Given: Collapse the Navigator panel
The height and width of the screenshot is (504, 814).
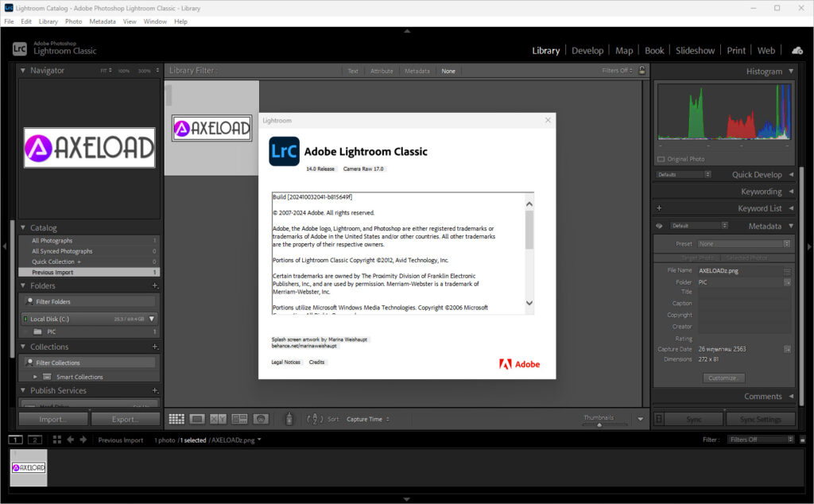Looking at the screenshot, I should pos(23,70).
